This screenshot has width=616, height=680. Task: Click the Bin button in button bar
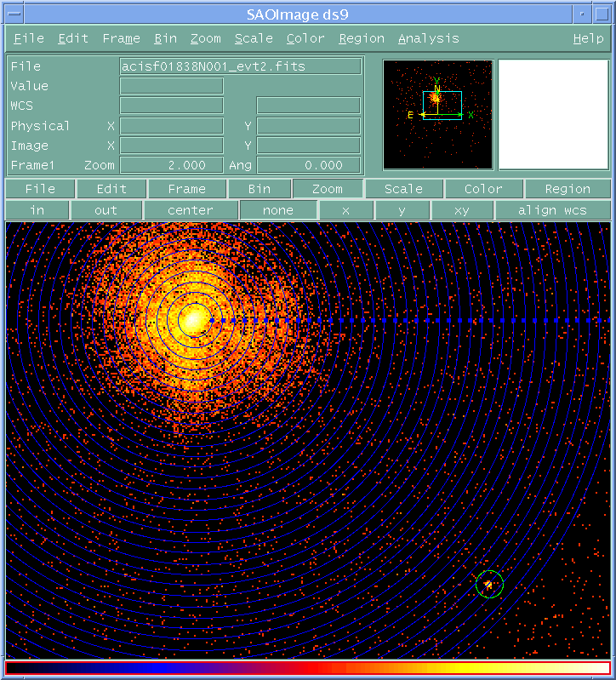coord(260,189)
